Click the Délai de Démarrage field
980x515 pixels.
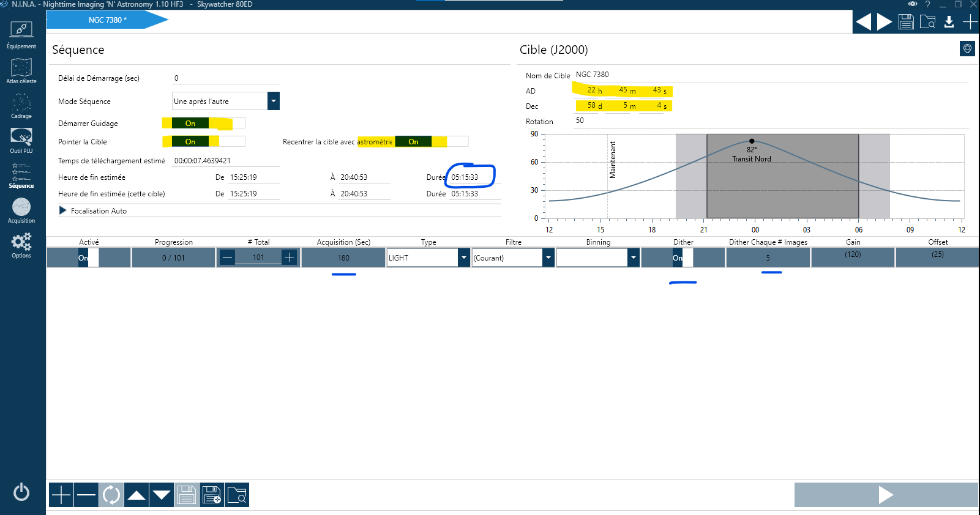(x=226, y=78)
